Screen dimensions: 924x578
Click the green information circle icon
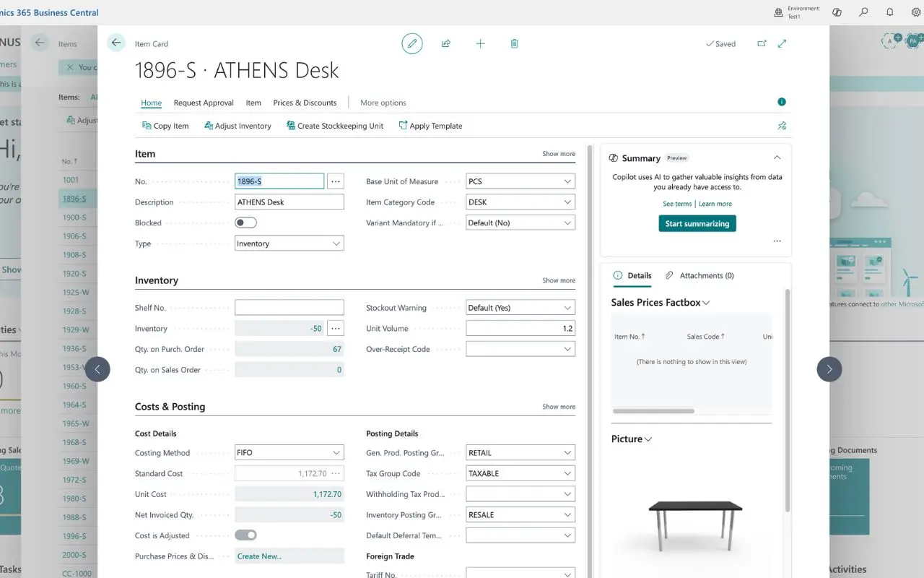tap(782, 102)
